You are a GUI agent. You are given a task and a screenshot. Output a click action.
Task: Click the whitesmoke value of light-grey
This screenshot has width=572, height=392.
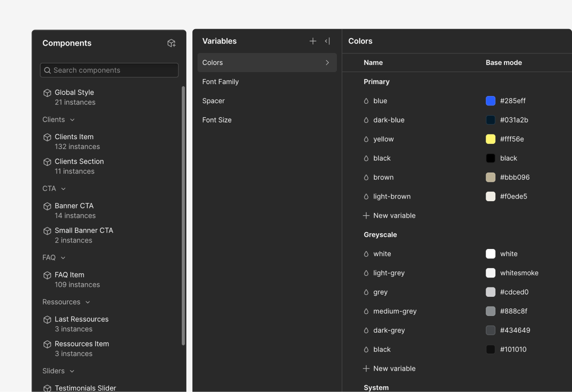tap(519, 273)
